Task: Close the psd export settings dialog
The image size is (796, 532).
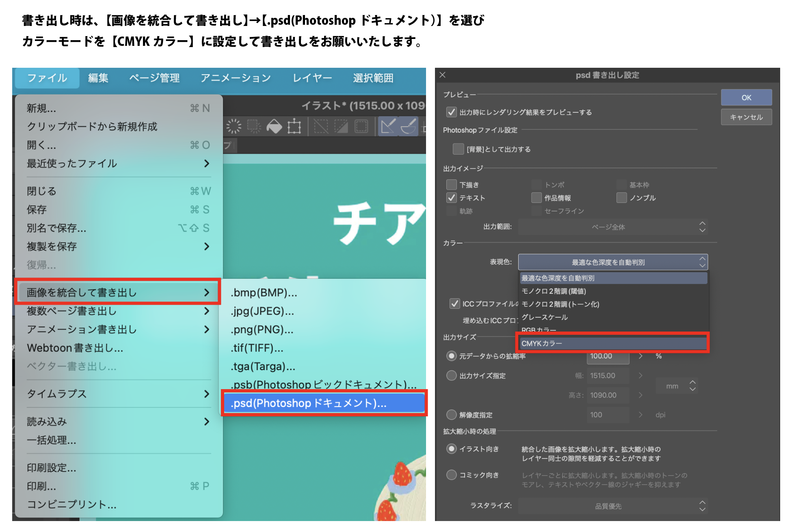Action: point(443,75)
